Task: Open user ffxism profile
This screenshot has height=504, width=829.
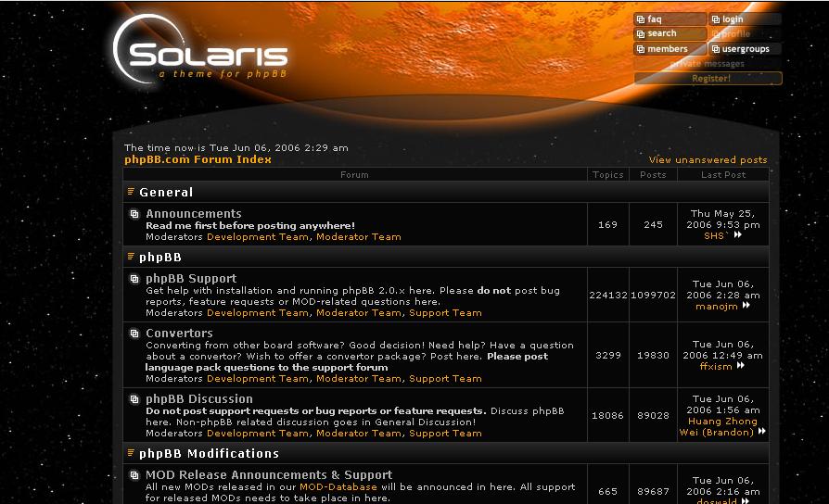Action: click(716, 366)
